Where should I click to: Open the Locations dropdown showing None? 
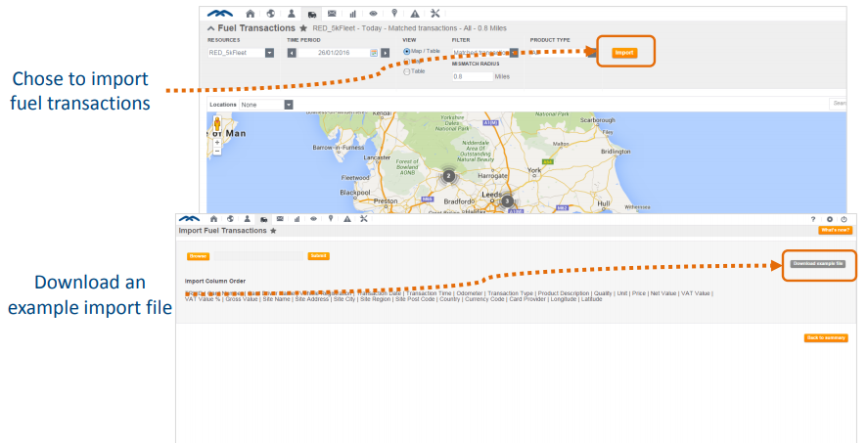pos(266,105)
